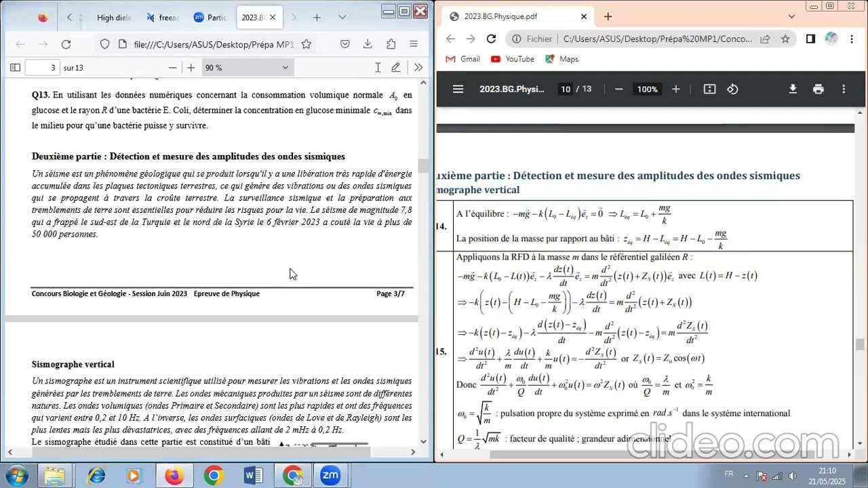
Task: Bookmark this page with the Firefox star
Action: [306, 45]
